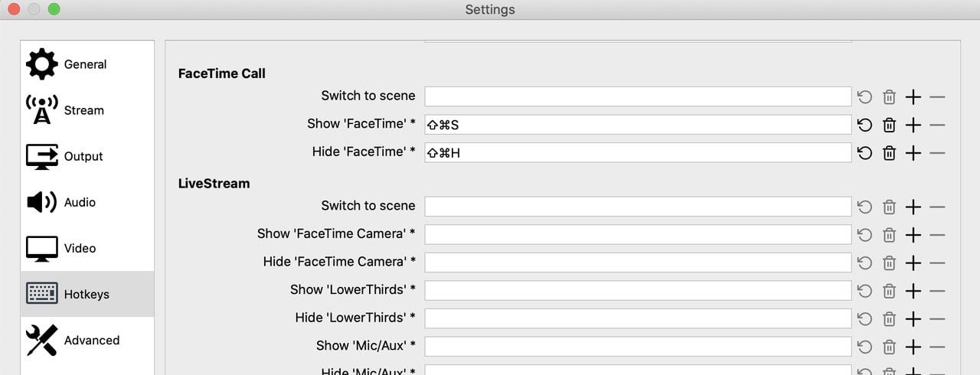Remove hotkey row for Hide 'FaceTime'
Screen dimensions: 980x375
(937, 153)
